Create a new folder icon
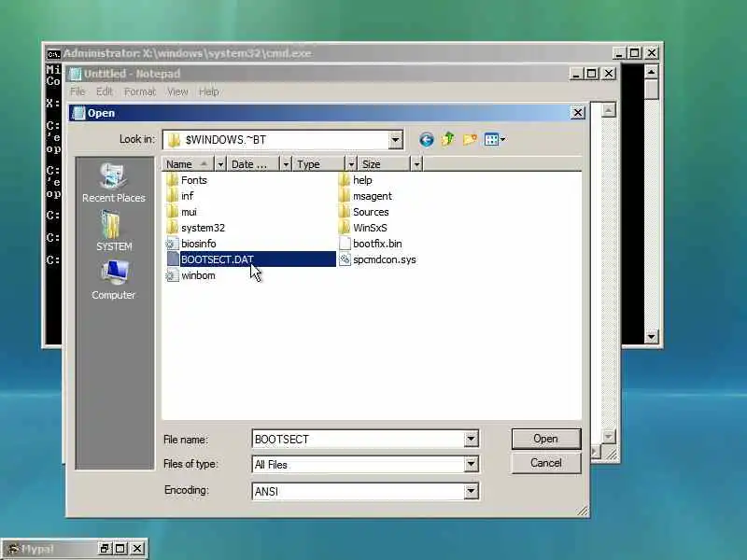The width and height of the screenshot is (747, 560). click(470, 139)
